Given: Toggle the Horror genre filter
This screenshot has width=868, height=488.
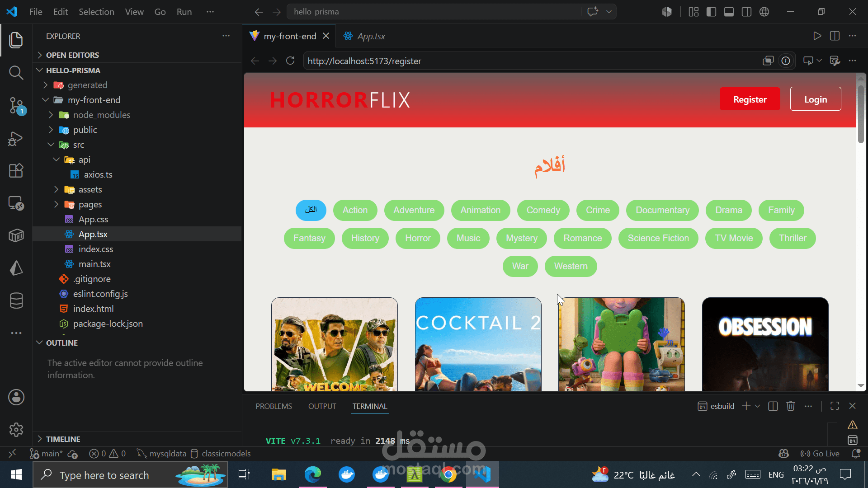Looking at the screenshot, I should (x=418, y=238).
